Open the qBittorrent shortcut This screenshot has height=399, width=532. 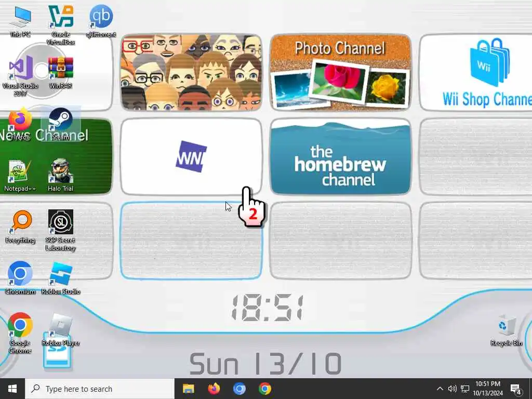pyautogui.click(x=101, y=21)
